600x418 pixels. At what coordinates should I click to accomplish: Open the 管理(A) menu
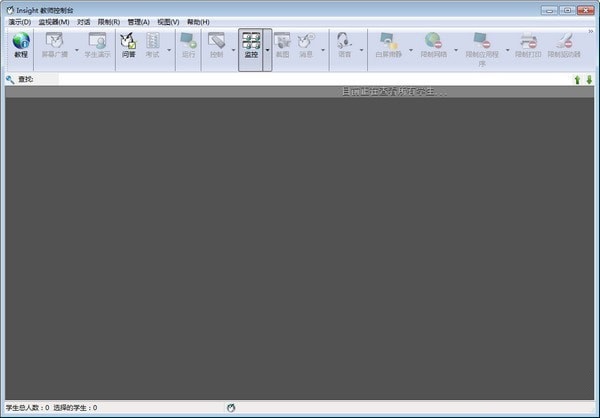click(139, 22)
